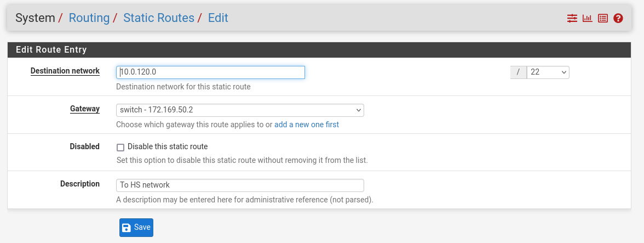This screenshot has width=644, height=243.
Task: Click the Edit breadcrumb link
Action: [x=218, y=18]
